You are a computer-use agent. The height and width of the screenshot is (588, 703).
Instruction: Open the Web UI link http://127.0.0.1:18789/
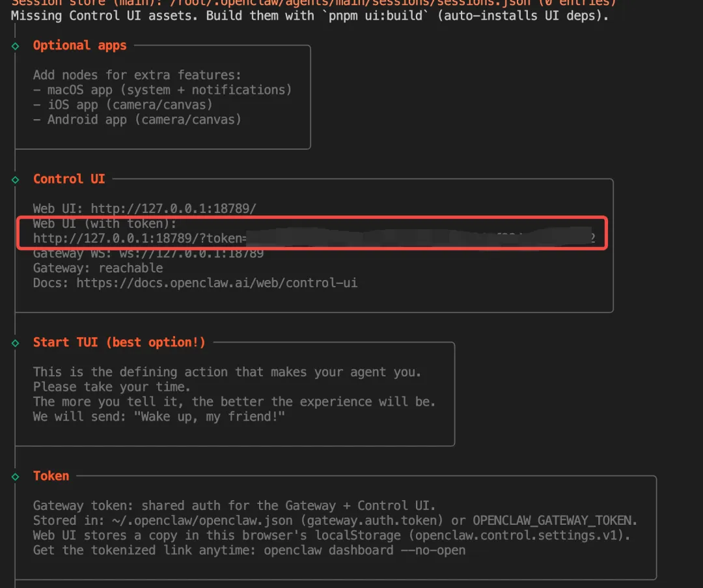pyautogui.click(x=174, y=208)
